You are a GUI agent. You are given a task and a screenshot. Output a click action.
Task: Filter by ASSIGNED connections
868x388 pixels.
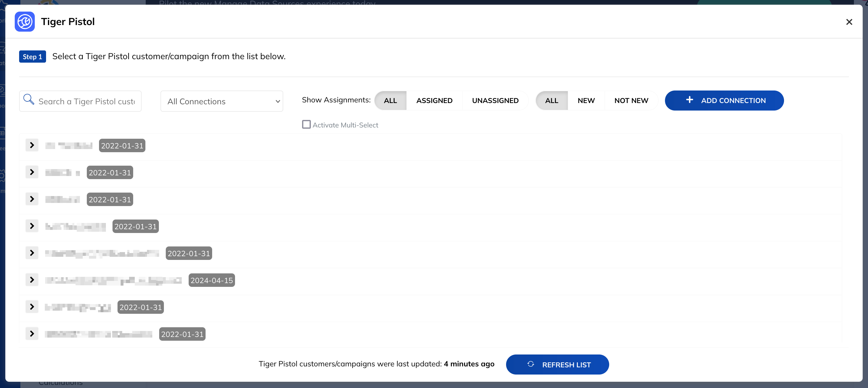click(434, 101)
